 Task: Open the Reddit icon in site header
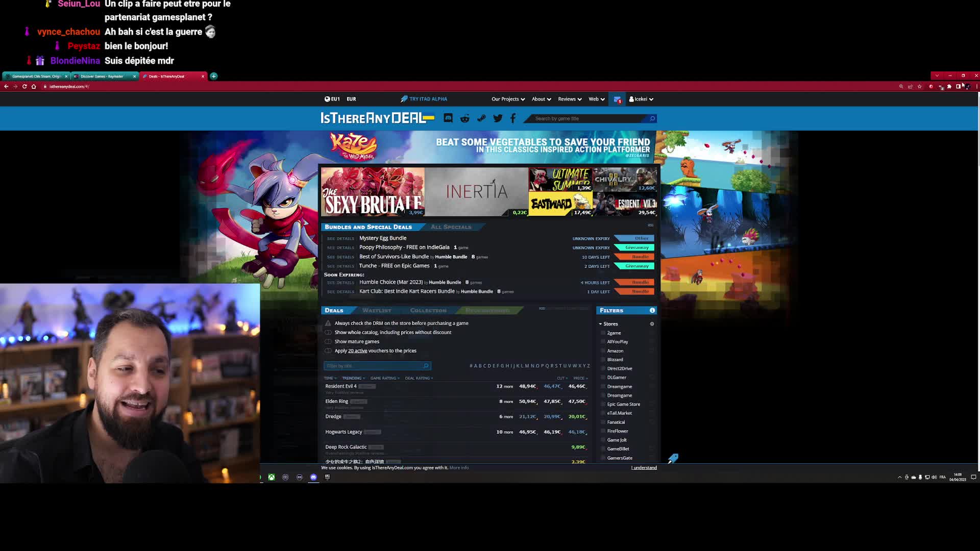click(x=464, y=118)
